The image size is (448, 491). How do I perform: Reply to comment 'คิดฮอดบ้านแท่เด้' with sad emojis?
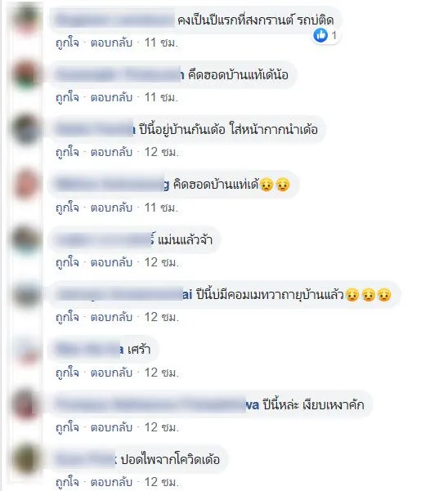[111, 208]
